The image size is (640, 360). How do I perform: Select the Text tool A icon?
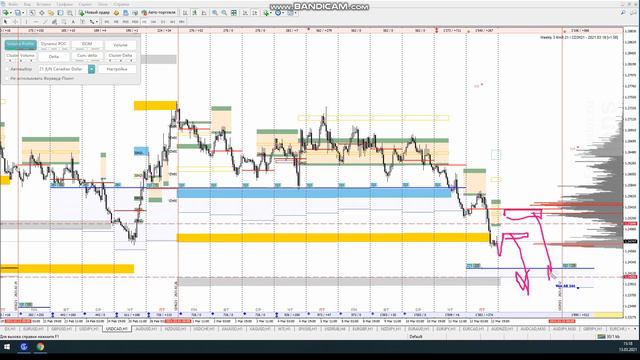(73, 21)
